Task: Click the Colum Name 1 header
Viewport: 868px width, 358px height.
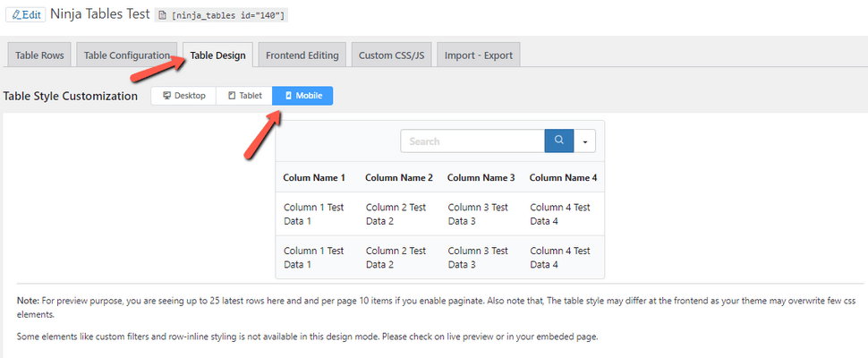Action: click(x=314, y=177)
